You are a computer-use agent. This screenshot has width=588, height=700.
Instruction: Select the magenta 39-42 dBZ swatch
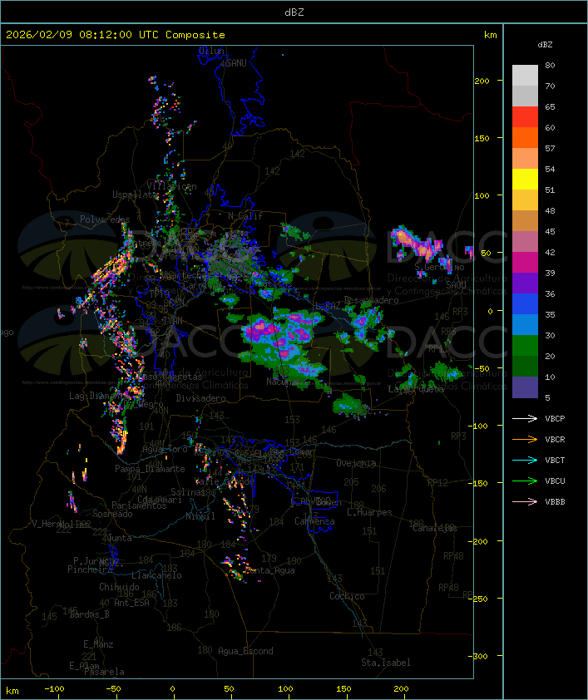525,263
